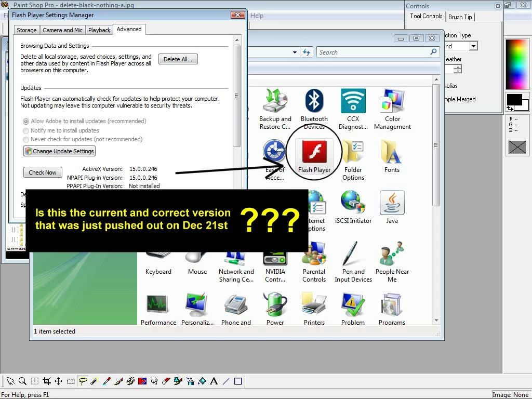This screenshot has height=399, width=532.
Task: Open Bluetooth Devices in Control Panel
Action: pos(314,109)
